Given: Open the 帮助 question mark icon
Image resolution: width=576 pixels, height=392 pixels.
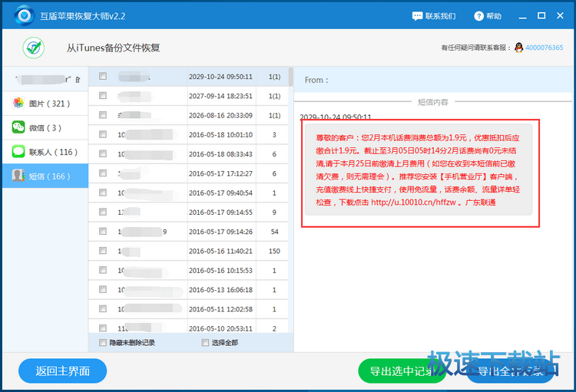Looking at the screenshot, I should [478, 16].
